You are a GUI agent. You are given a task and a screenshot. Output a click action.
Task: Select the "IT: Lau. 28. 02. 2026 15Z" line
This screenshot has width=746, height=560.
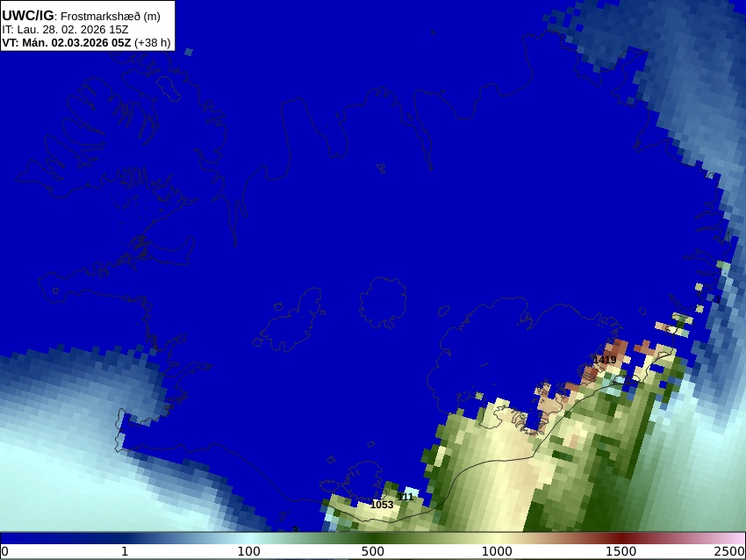tap(65, 30)
